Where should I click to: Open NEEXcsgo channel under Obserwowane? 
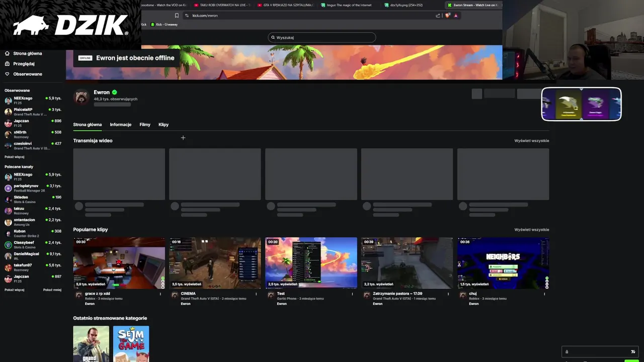33,100
